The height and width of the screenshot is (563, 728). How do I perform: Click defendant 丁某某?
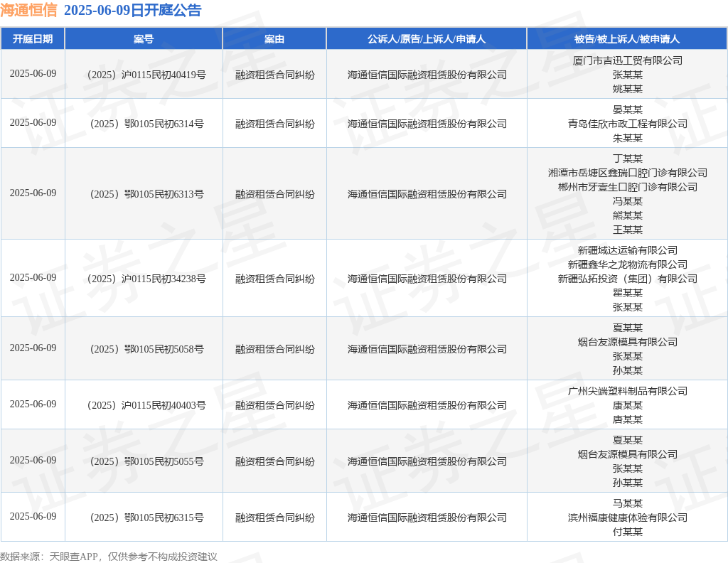point(628,159)
